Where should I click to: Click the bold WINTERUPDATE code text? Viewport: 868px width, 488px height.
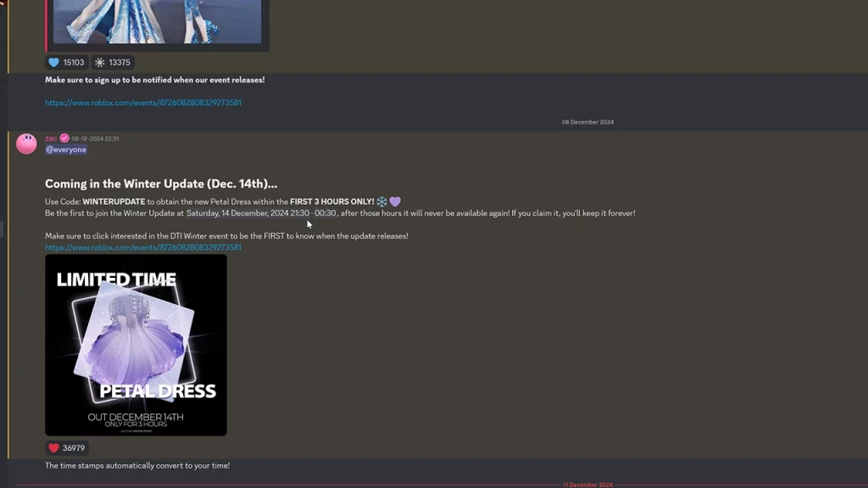tap(114, 202)
